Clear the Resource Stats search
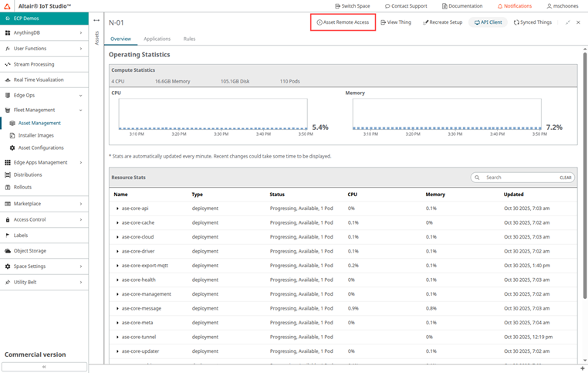This screenshot has width=588, height=373. point(565,178)
